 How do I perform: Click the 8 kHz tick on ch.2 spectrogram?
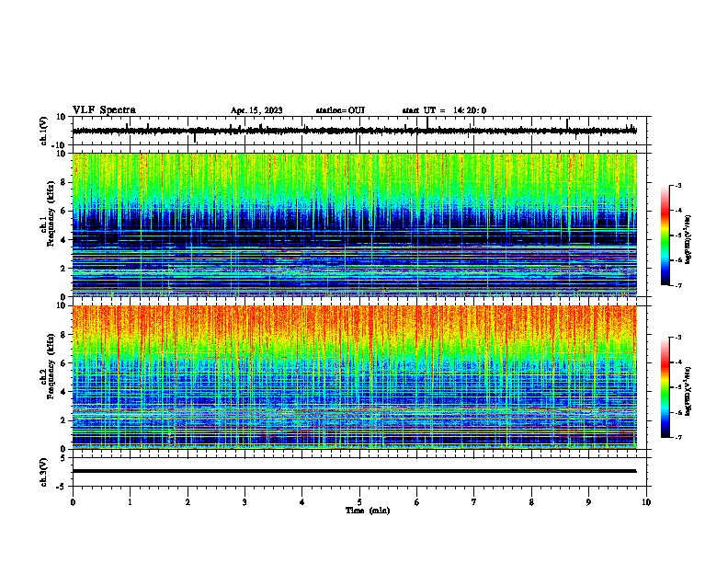[63, 335]
